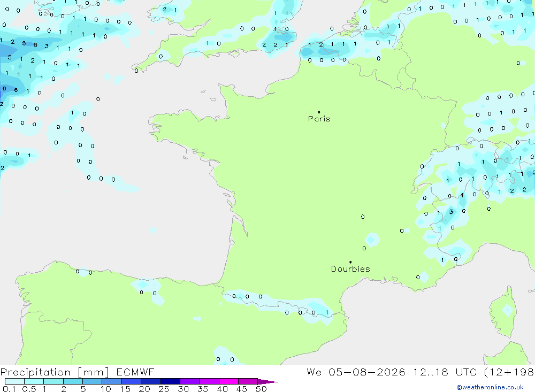Click the '12..18 UTC' time range text
The height and width of the screenshot is (392, 535).
(x=445, y=372)
